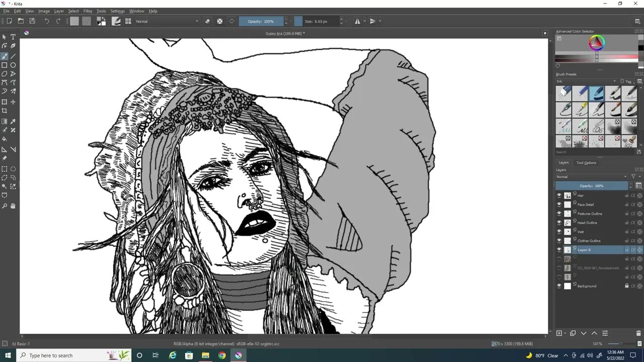The height and width of the screenshot is (362, 644).
Task: Select the Freehand Brush tool
Action: [5, 56]
